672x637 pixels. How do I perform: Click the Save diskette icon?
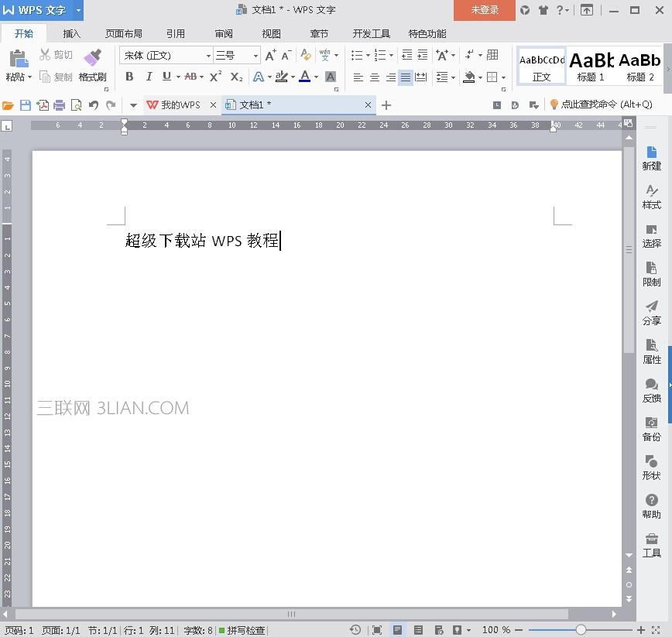[x=26, y=105]
